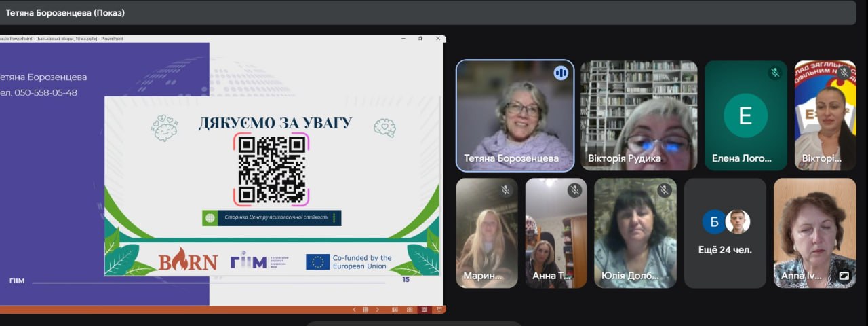
Task: Click previous slide arrow in PowerPoint status bar
Action: point(354,310)
